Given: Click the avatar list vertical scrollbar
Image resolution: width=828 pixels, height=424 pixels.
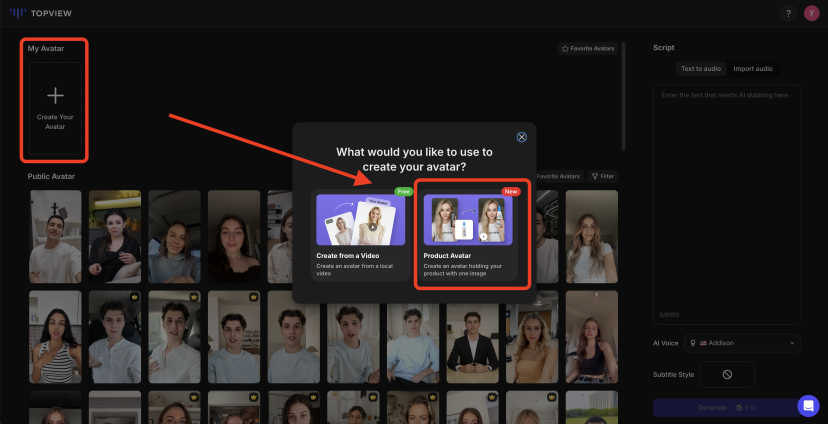Looking at the screenshot, I should pos(624,95).
